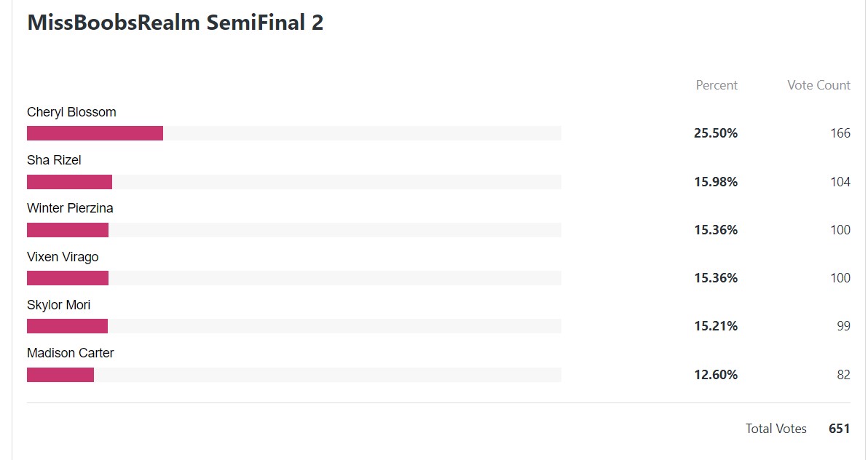Click Winter Pierzina's pink result bar
This screenshot has height=460, width=868.
point(68,230)
